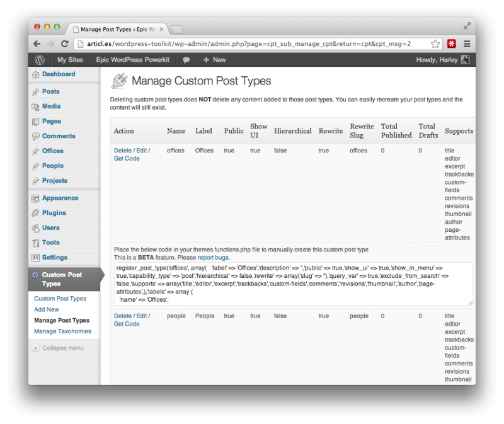
Task: Click the Pages sidebar icon
Action: coord(35,122)
